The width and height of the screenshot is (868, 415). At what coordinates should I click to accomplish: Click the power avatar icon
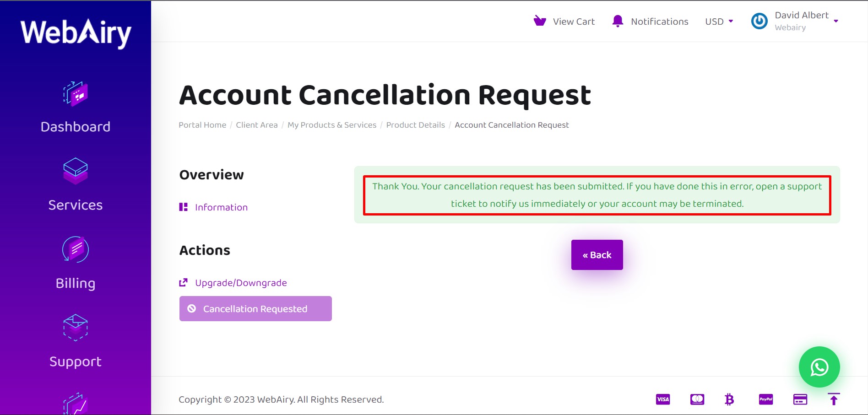click(759, 21)
